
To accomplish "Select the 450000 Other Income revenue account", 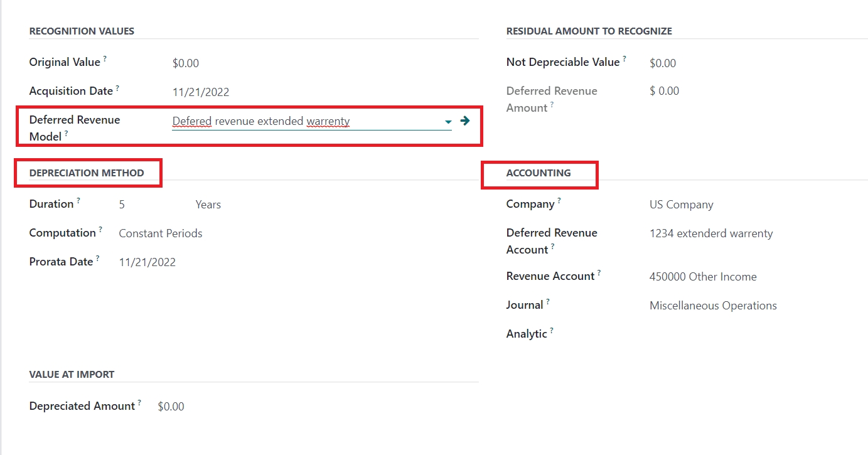I will click(x=703, y=277).
